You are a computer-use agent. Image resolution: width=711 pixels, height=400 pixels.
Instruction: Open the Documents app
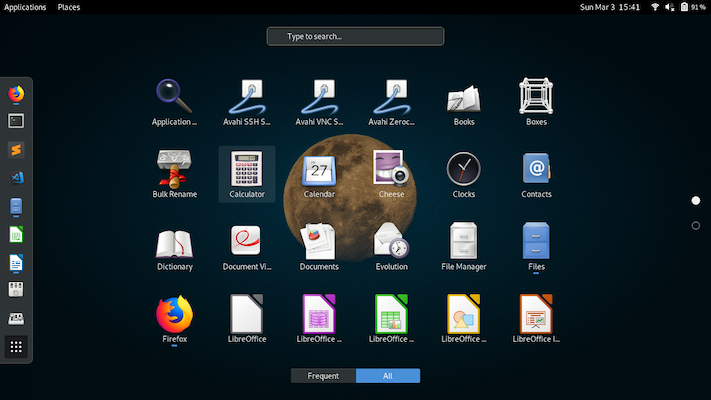pos(318,241)
